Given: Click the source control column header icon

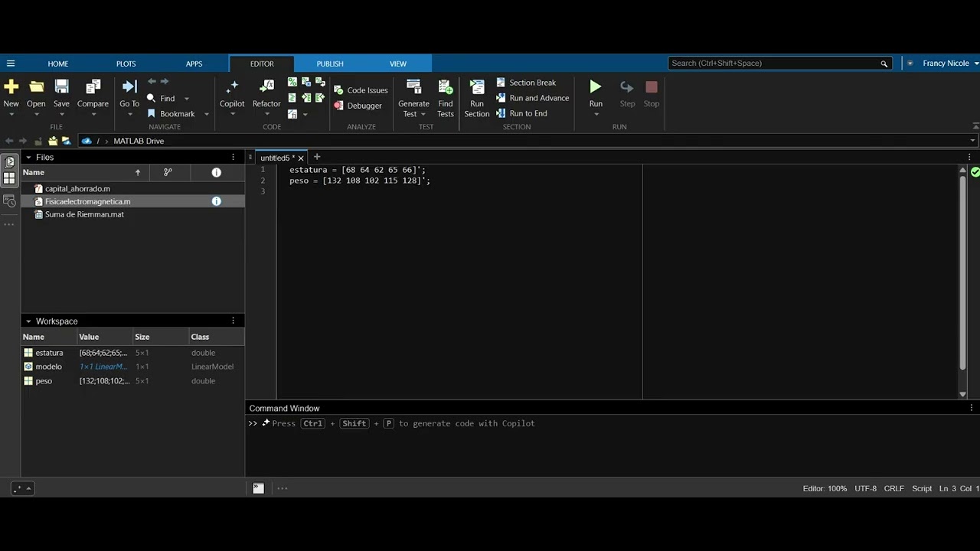Looking at the screenshot, I should (x=168, y=172).
